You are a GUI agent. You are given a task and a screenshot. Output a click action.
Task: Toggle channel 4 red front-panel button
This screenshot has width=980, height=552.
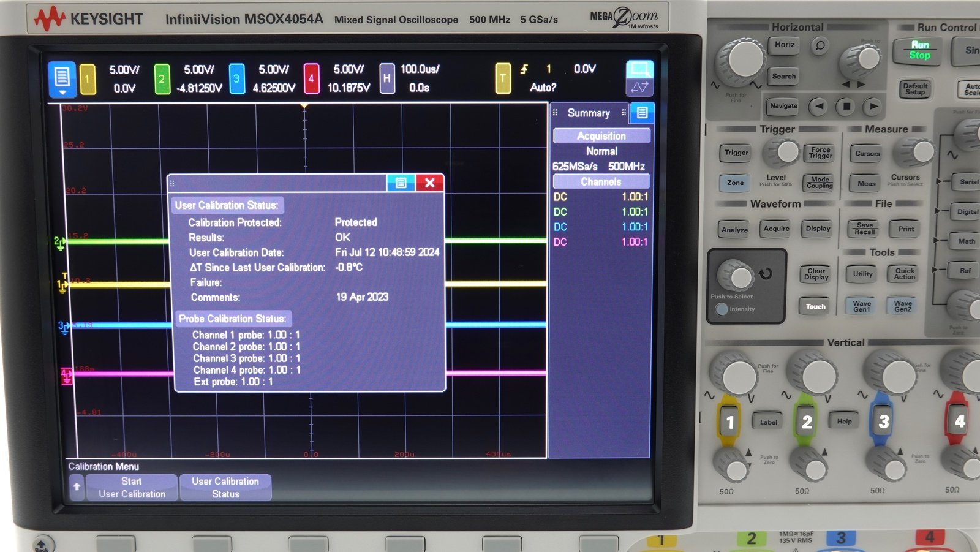pos(959,422)
